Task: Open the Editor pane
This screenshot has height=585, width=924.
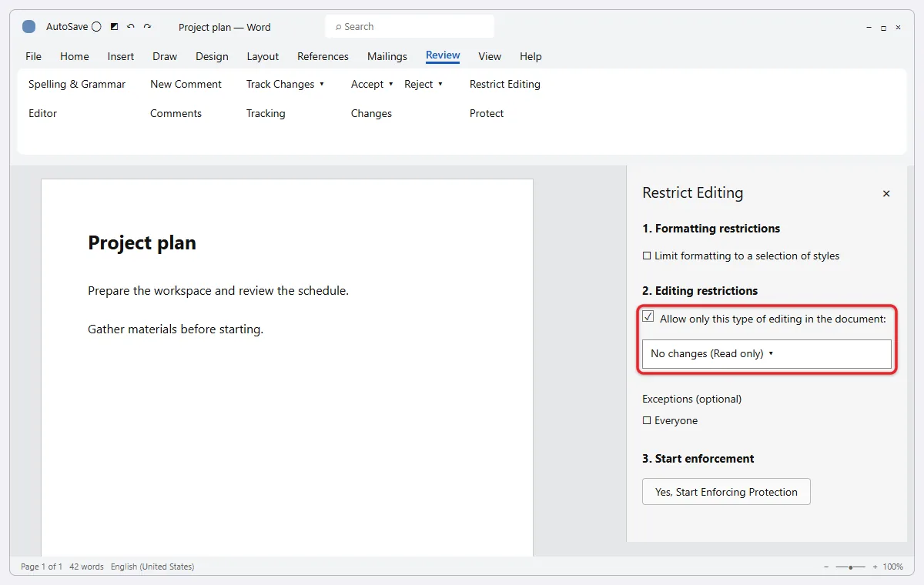Action: [43, 113]
